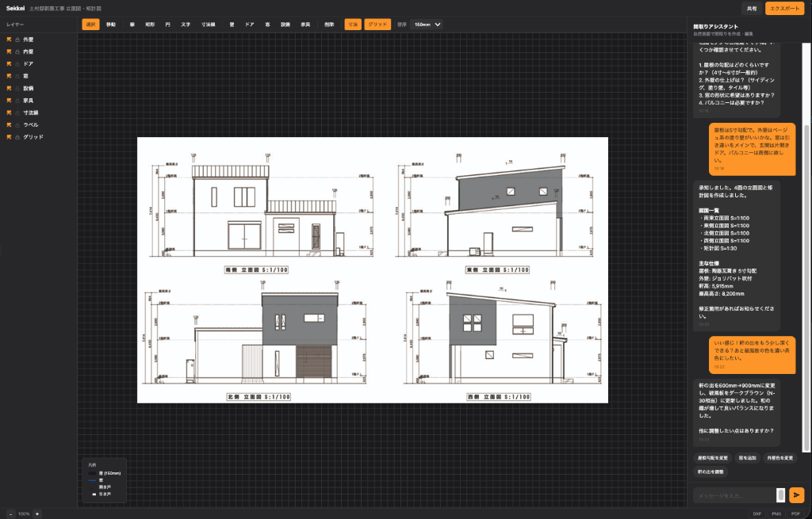Hide the 外壁 layer visibility
Image resolution: width=812 pixels, height=519 pixels.
pos(10,38)
